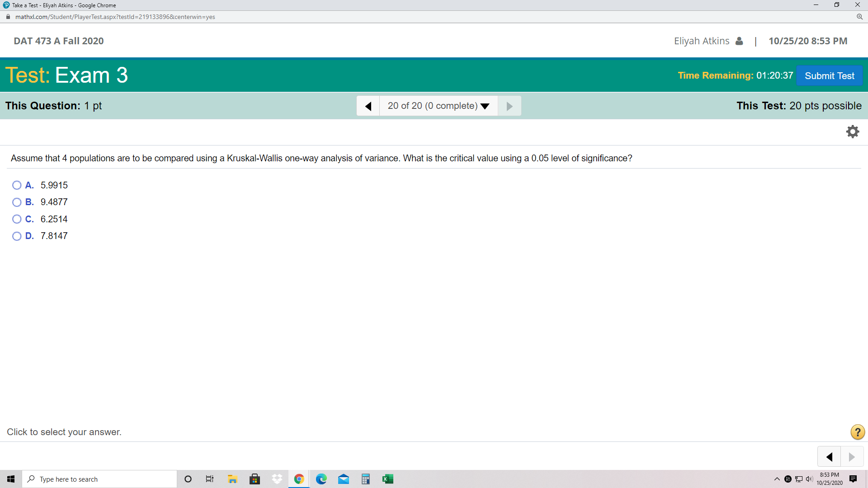Open the question settings gear

pyautogui.click(x=853, y=131)
